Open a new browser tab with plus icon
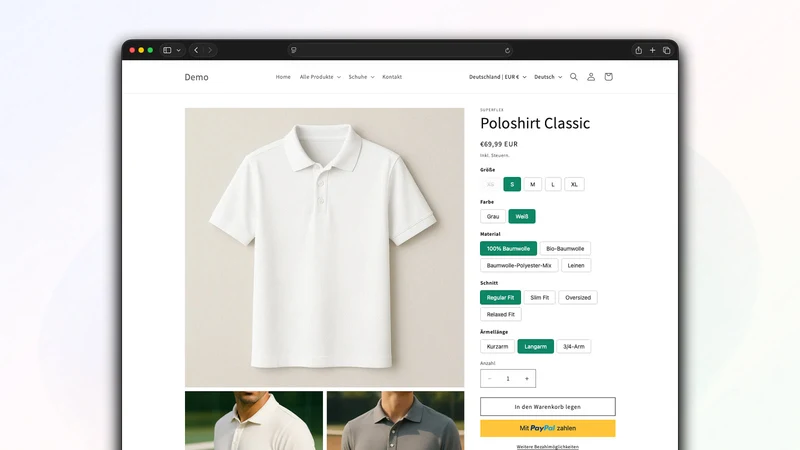 coord(653,50)
